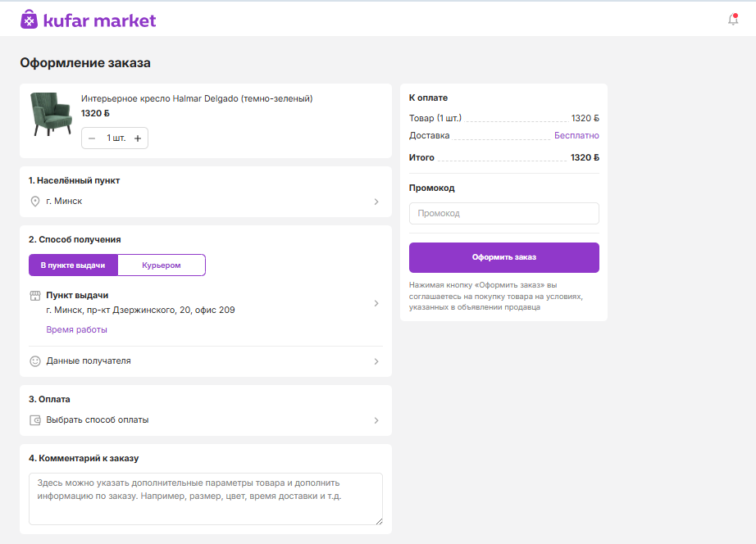This screenshot has height=544, width=756.
Task: Click the recipient smiley face icon
Action: [x=35, y=361]
